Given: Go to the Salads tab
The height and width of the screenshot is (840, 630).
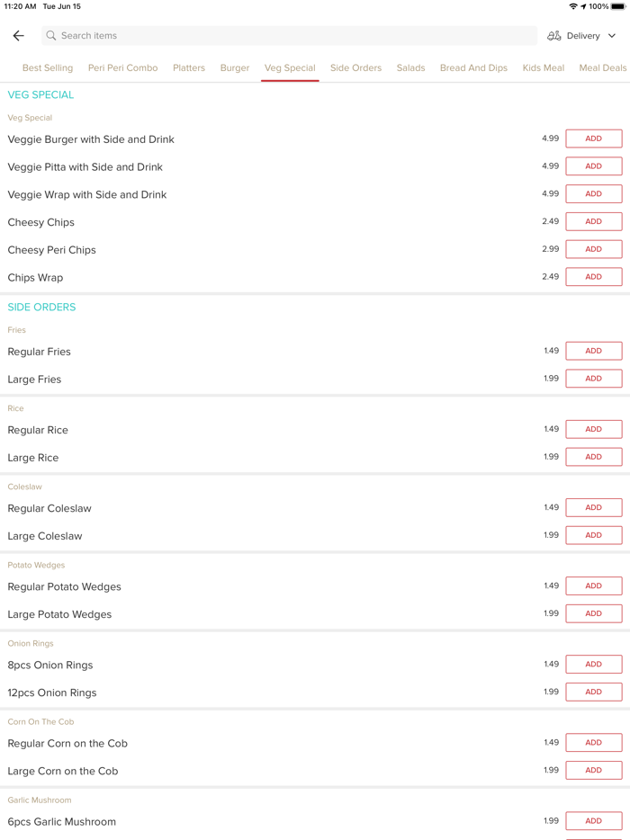Looking at the screenshot, I should click(x=410, y=68).
